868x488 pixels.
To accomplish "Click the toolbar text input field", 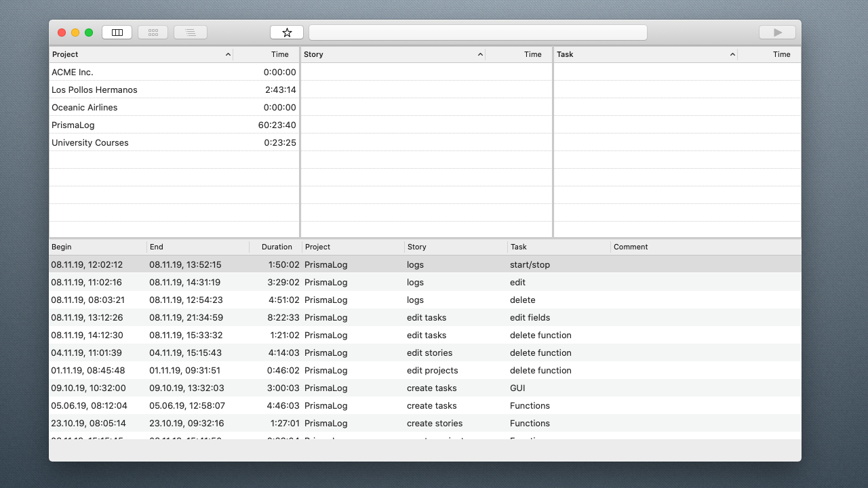I will [478, 33].
